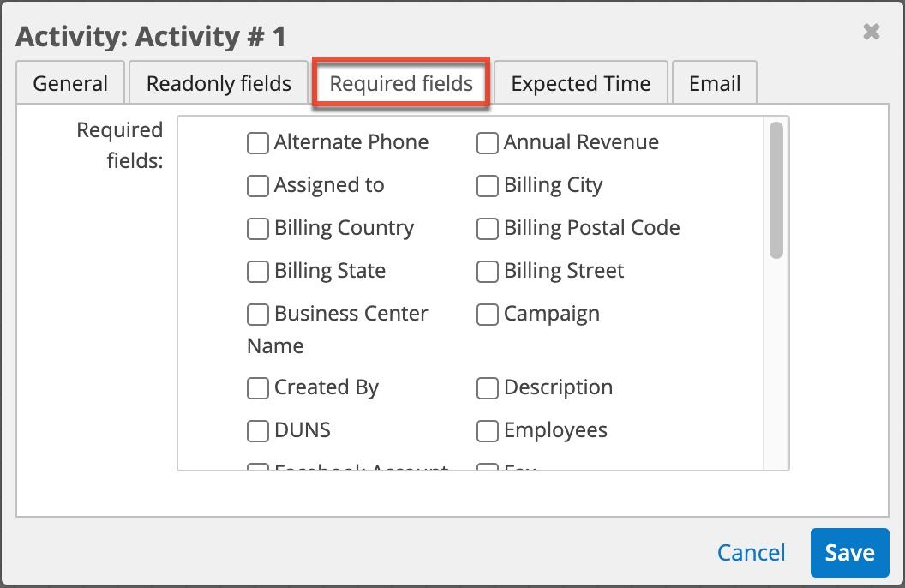
Task: Click the Cancel link
Action: pyautogui.click(x=751, y=553)
